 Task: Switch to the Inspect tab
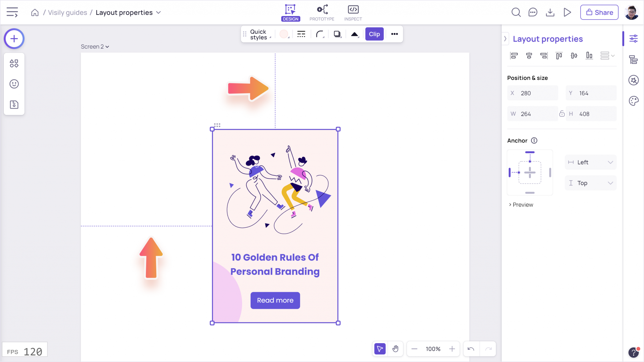pyautogui.click(x=353, y=13)
